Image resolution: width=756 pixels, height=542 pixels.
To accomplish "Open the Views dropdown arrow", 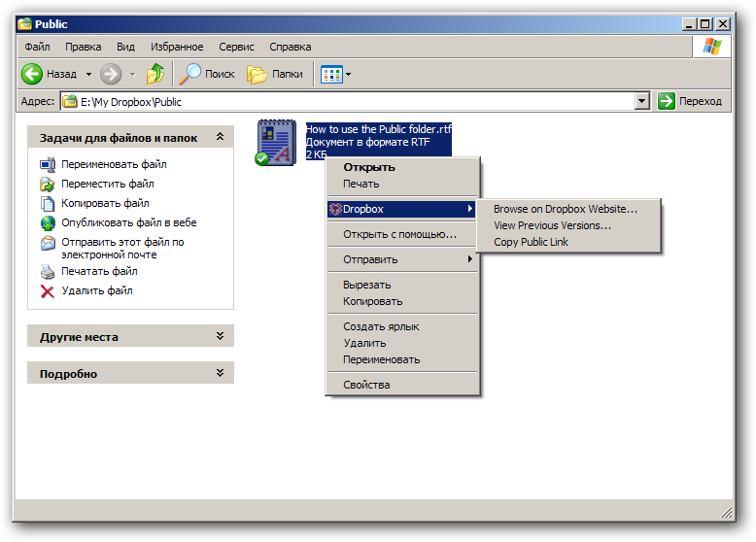I will coord(348,74).
